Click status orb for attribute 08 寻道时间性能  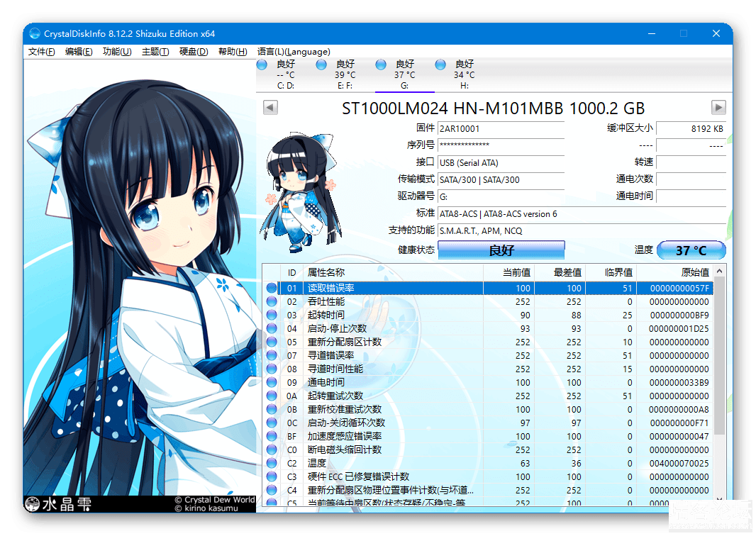click(272, 369)
